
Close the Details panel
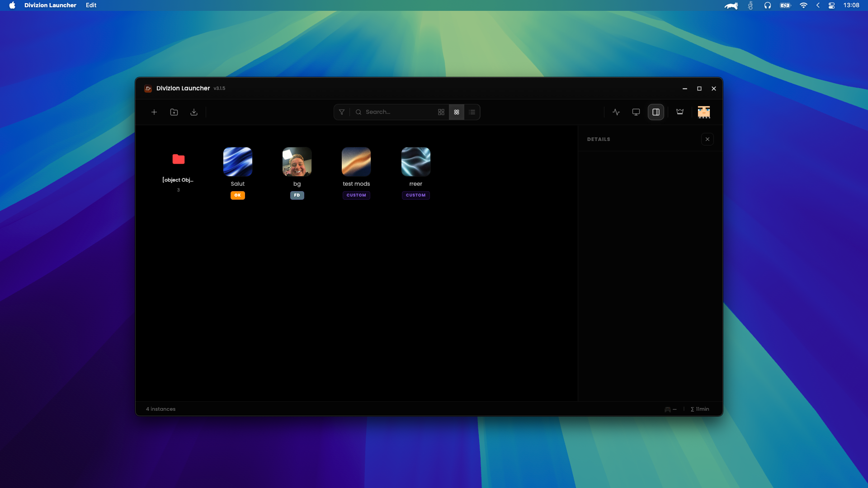point(708,139)
